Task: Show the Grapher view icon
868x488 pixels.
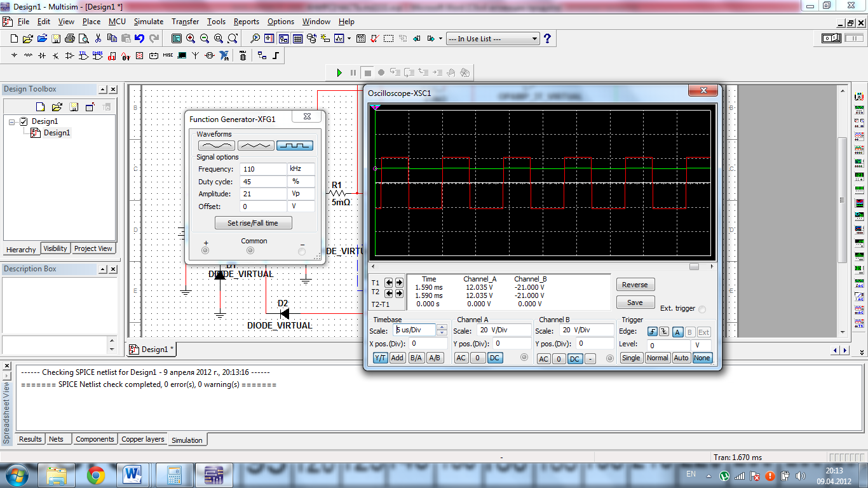Action: click(339, 38)
